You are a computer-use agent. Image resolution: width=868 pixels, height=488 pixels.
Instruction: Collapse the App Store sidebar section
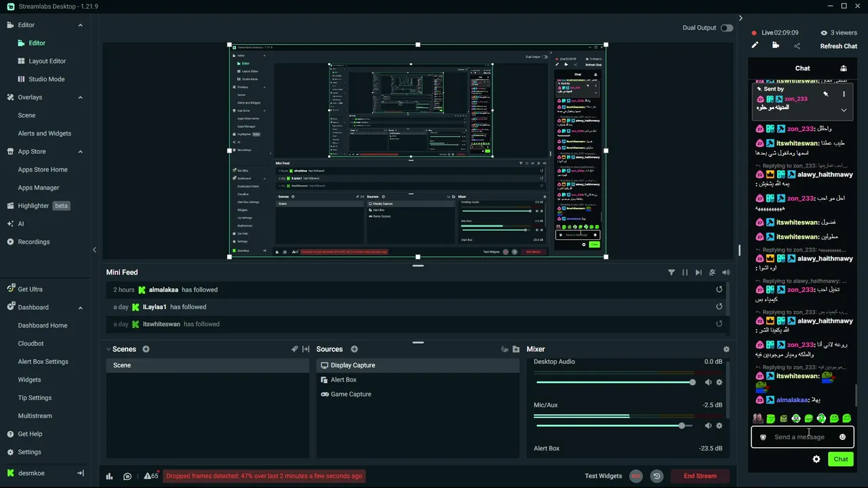coord(80,152)
